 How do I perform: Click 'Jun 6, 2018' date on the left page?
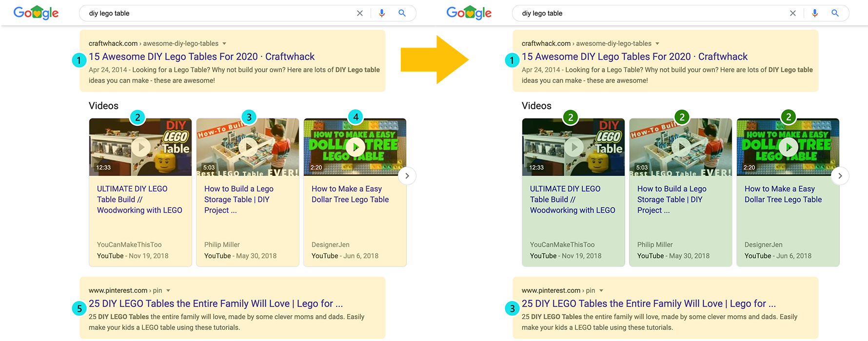coord(361,256)
